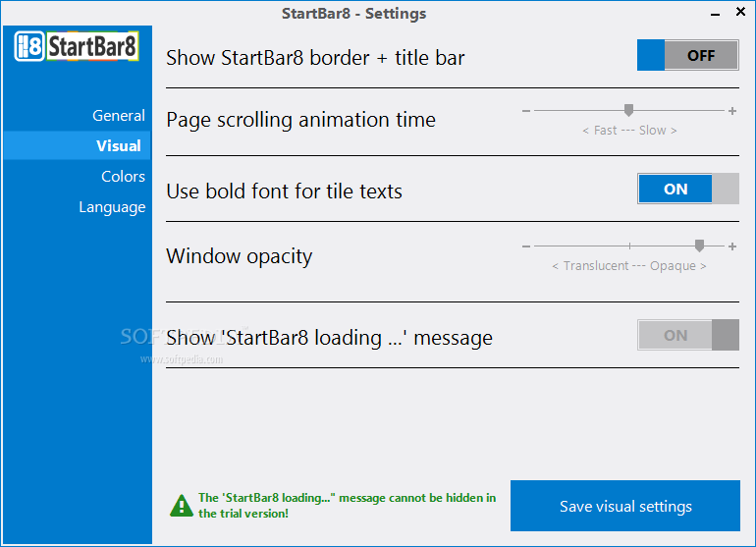Viewport: 756px width, 547px height.
Task: Toggle Show StartBar8 border + title bar switch
Action: tap(688, 55)
